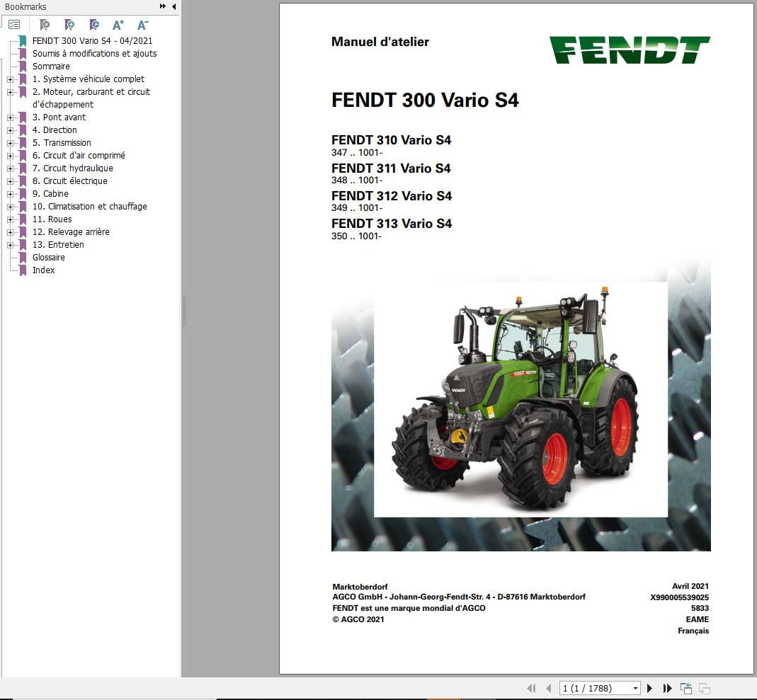Collapse the Bookmarks panel with left arrow
Screen dimensions: 757x700
173,6
